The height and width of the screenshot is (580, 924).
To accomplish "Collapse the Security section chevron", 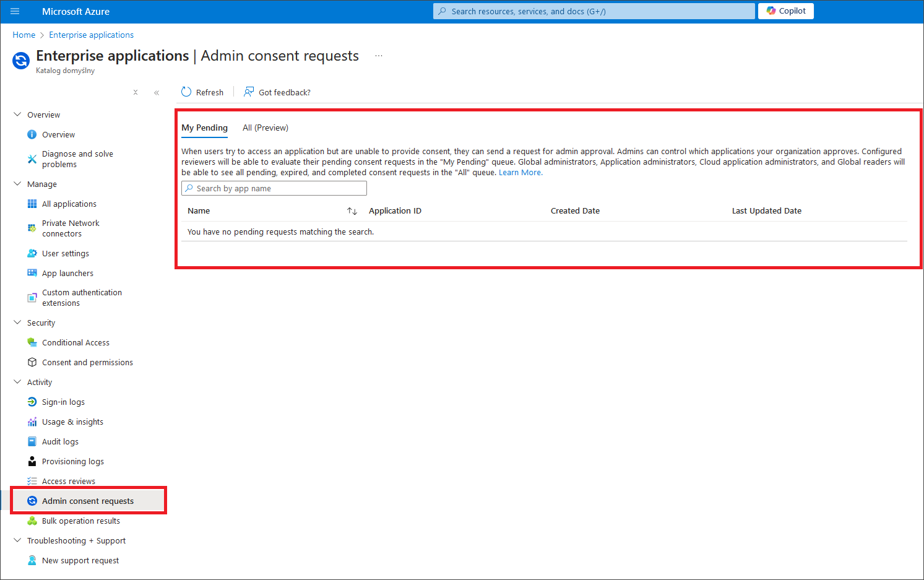I will (x=17, y=322).
